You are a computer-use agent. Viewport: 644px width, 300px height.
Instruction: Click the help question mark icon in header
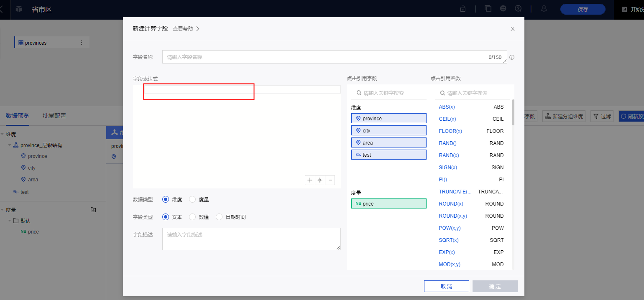pos(518,9)
